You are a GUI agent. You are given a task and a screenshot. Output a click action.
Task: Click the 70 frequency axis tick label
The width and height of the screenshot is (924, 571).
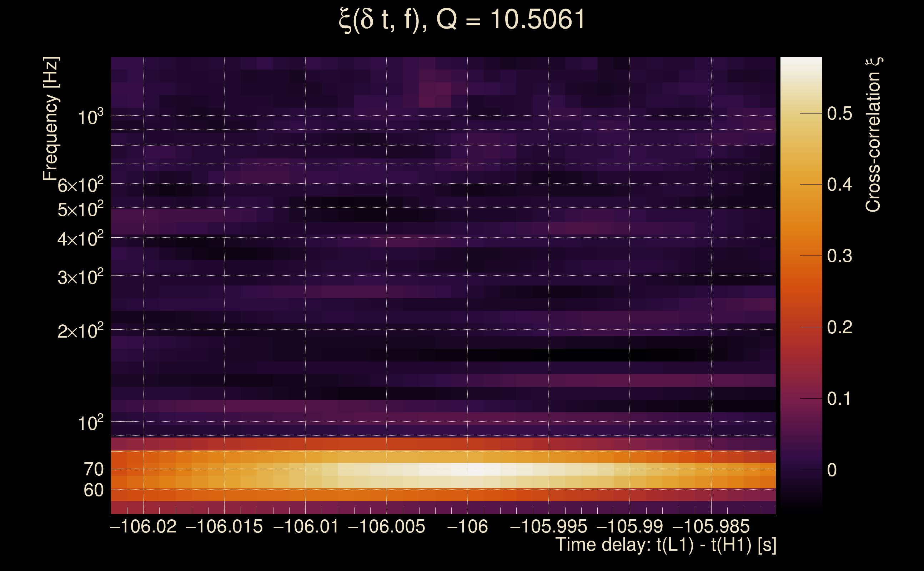(93, 469)
